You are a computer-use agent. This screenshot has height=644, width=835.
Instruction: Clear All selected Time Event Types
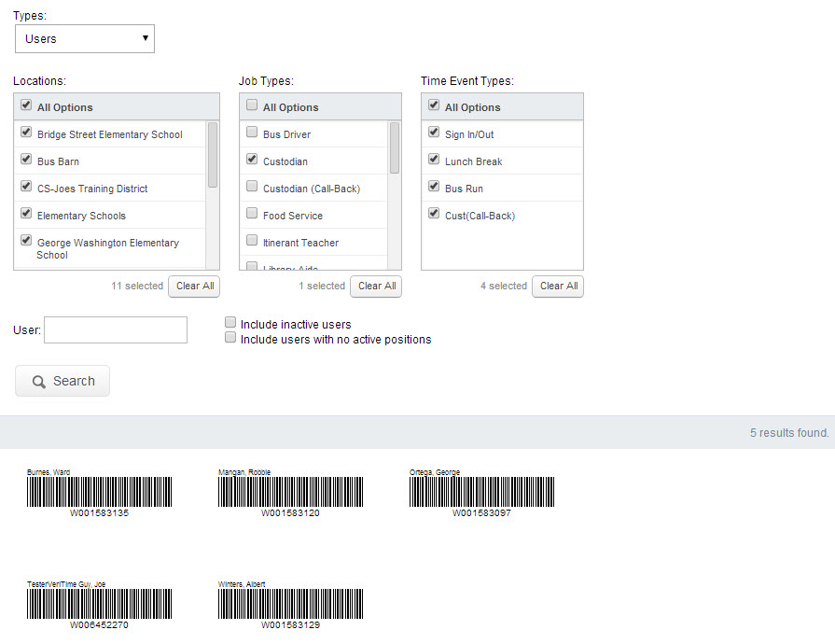point(558,286)
